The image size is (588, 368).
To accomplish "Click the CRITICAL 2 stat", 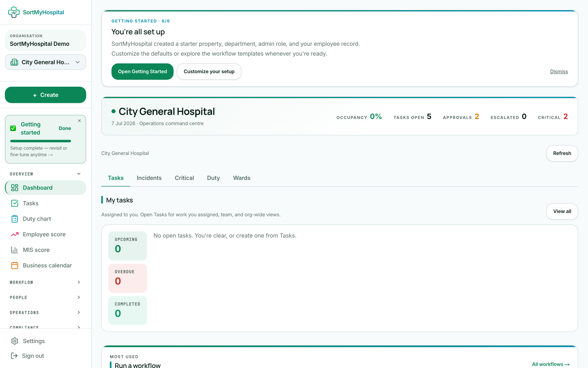I will pyautogui.click(x=553, y=117).
